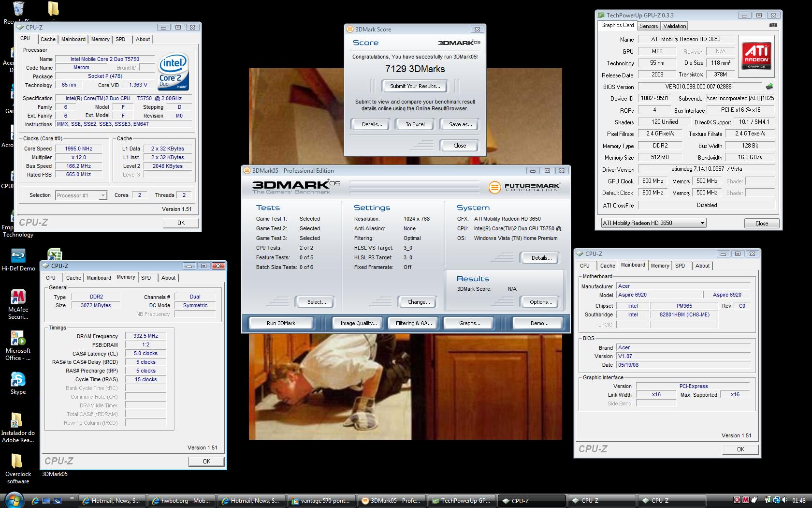Open Options under Results
Screen dimensions: 812x508
[x=541, y=302]
